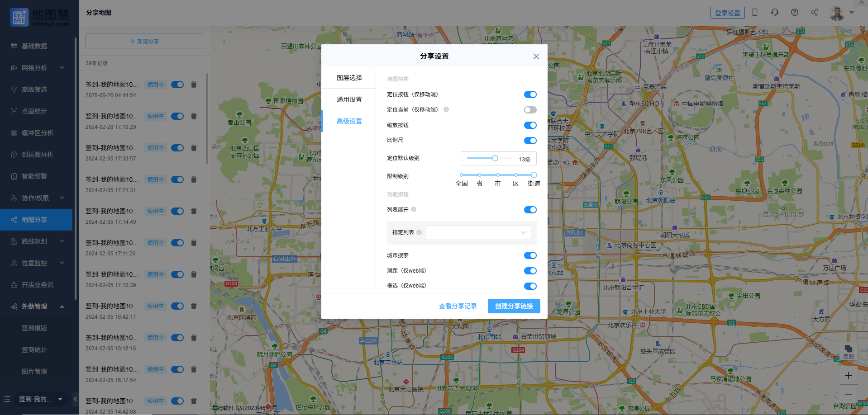Image resolution: width=868 pixels, height=415 pixels.
Task: Click the share icon in top bar
Action: click(815, 13)
